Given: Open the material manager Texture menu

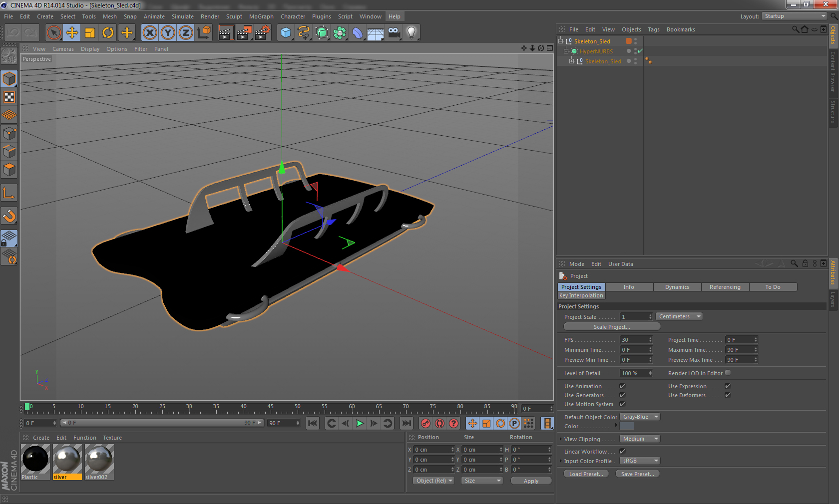Looking at the screenshot, I should pos(112,438).
